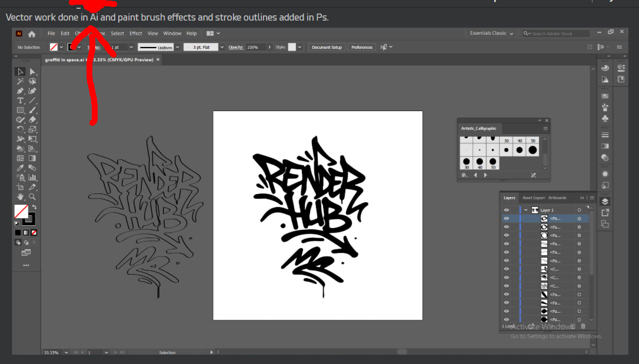Select the Artboard tool
This screenshot has height=364, width=639.
[20, 188]
